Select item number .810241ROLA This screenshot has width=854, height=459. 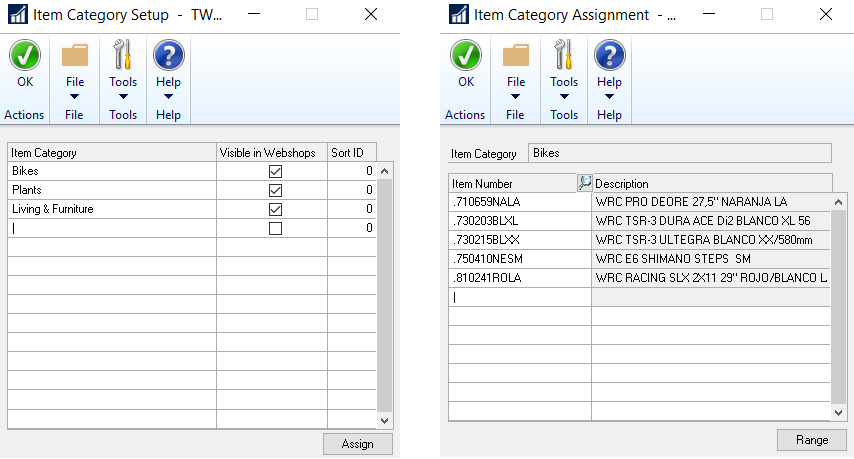(x=520, y=278)
